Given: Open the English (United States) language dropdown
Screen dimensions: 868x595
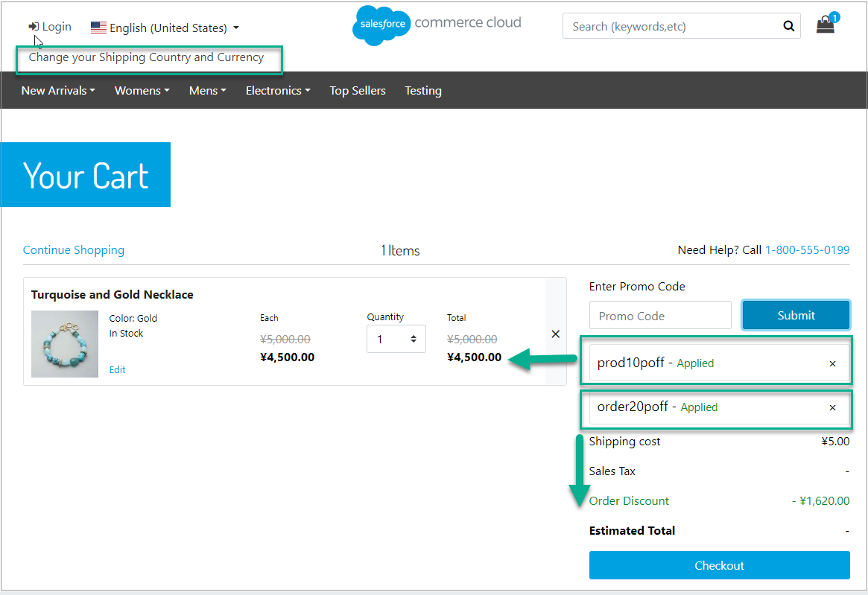Looking at the screenshot, I should click(x=165, y=28).
